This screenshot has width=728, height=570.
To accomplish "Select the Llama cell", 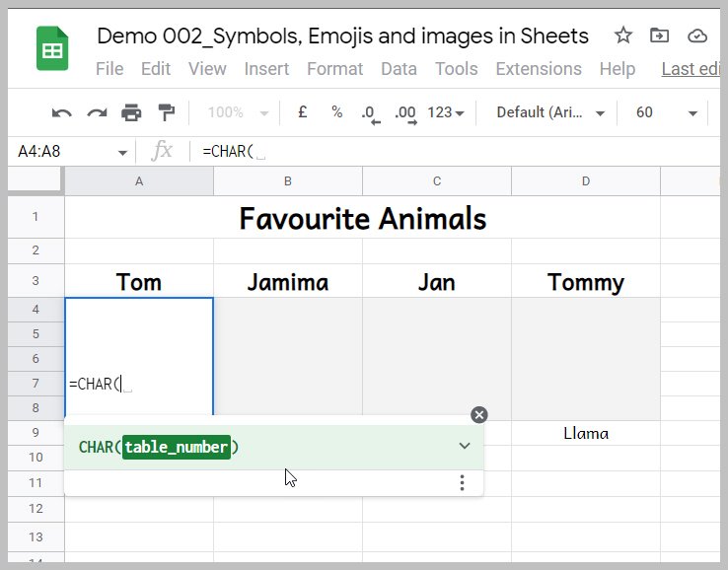I will click(586, 433).
